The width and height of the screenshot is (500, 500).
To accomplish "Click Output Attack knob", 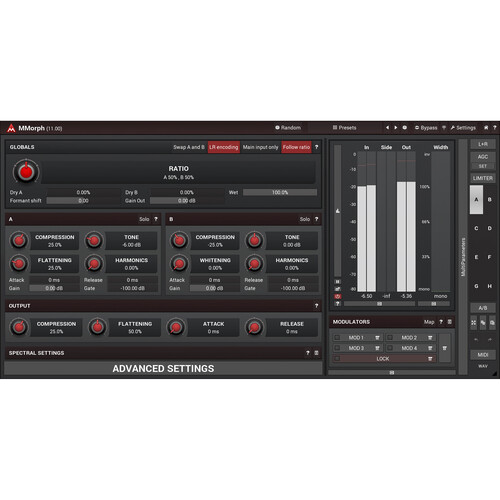I will 176,327.
